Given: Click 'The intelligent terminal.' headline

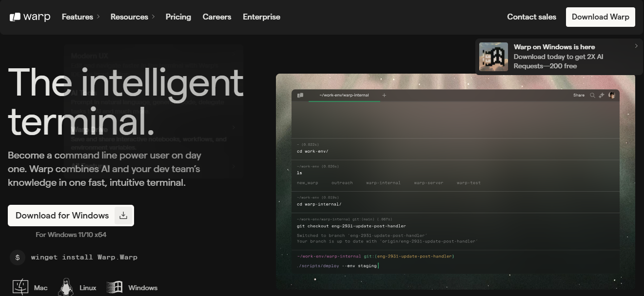Looking at the screenshot, I should coord(125,101).
